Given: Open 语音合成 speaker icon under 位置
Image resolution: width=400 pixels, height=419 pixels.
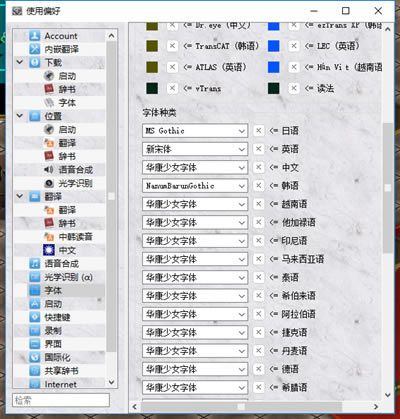Looking at the screenshot, I should pyautogui.click(x=49, y=170).
